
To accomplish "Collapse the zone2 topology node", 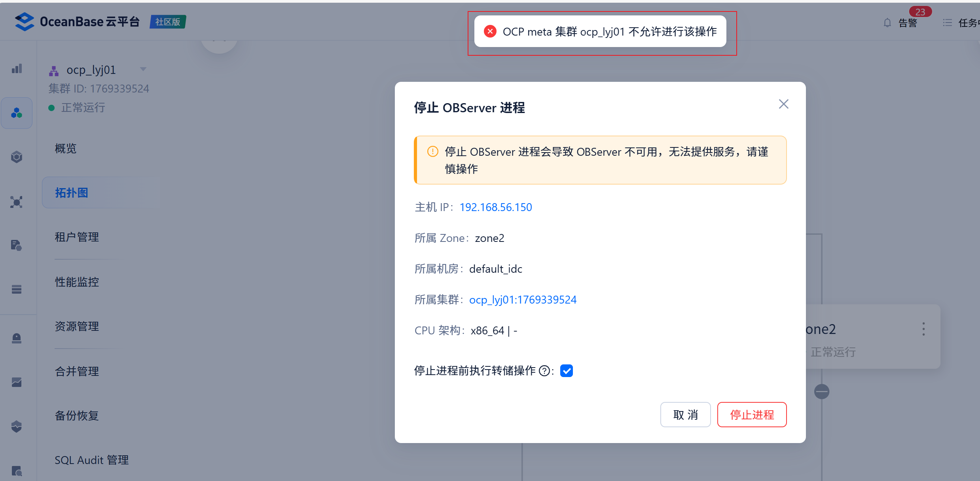I will (822, 392).
